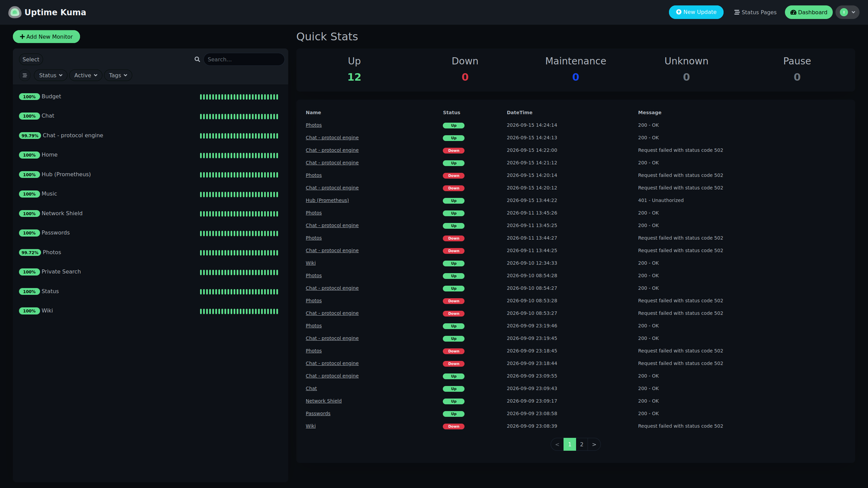Open the Passwords monitor in sidebar
The height and width of the screenshot is (488, 868).
[x=150, y=233]
